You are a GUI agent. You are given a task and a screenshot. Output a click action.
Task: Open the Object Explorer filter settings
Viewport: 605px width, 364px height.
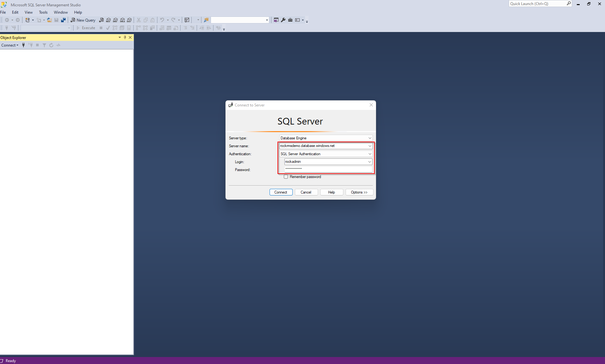(44, 45)
